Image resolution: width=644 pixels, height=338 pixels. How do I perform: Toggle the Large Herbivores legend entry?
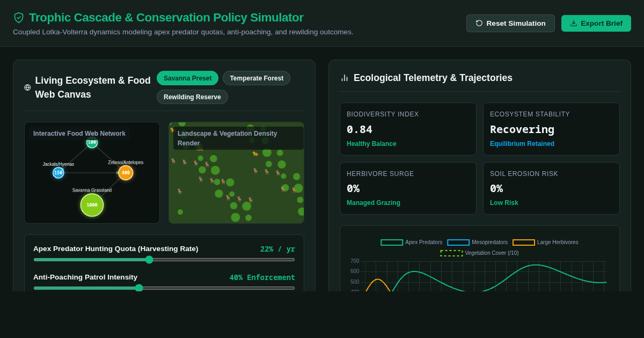545,243
